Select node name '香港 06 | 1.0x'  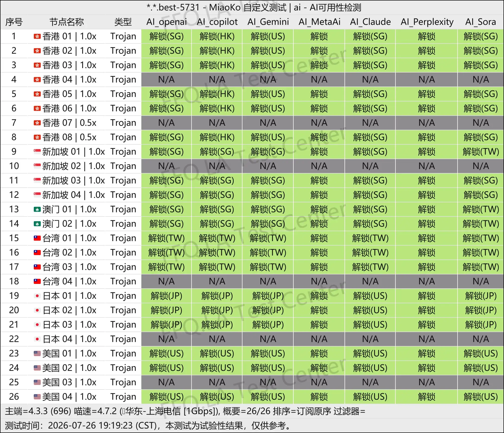coord(69,109)
